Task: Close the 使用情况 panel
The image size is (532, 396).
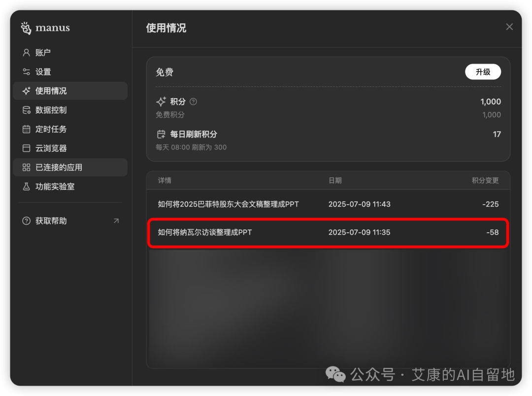Action: tap(509, 27)
